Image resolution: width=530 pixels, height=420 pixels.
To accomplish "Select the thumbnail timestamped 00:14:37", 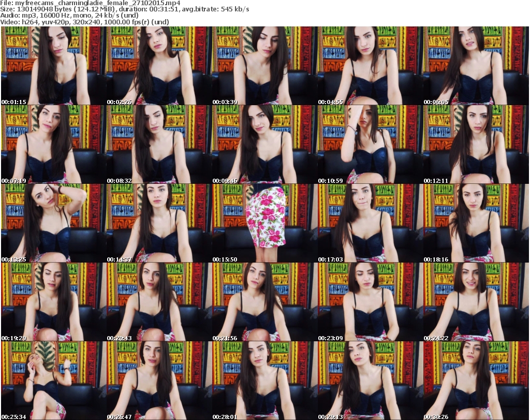I will click(159, 223).
